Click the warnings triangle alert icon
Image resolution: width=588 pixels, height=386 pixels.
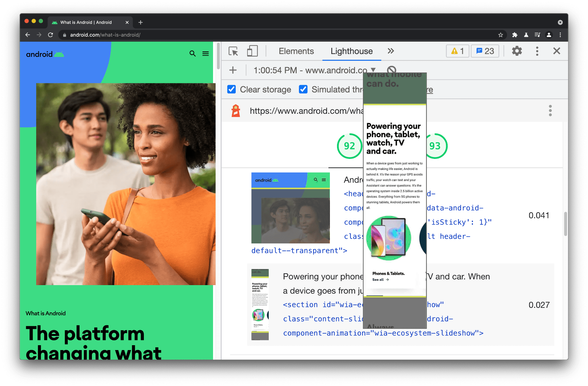454,51
